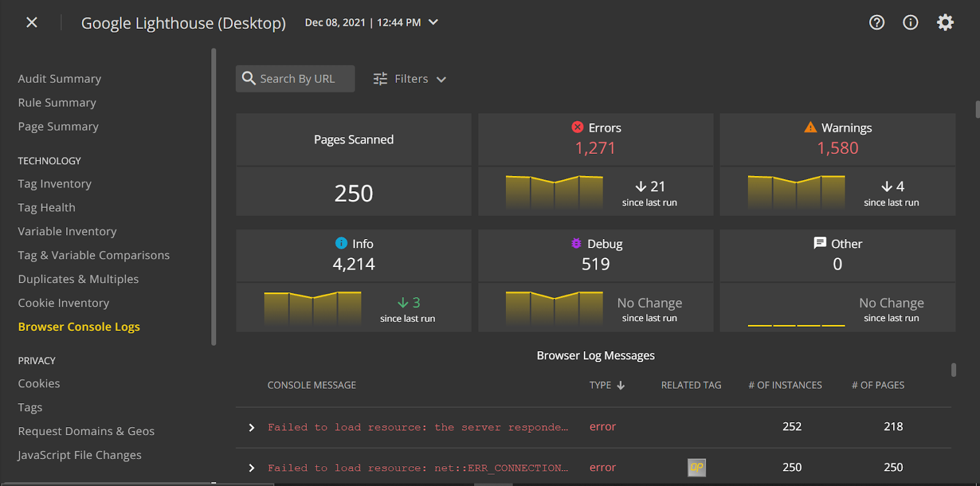Click the magnifier icon in search box
Screen dimensions: 980x486
(x=249, y=78)
